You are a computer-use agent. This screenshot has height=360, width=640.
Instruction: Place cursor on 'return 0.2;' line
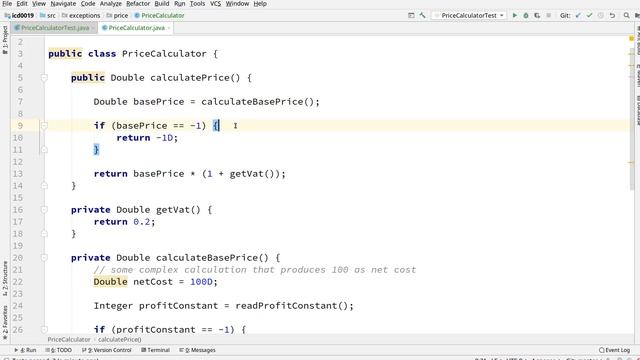[124, 222]
